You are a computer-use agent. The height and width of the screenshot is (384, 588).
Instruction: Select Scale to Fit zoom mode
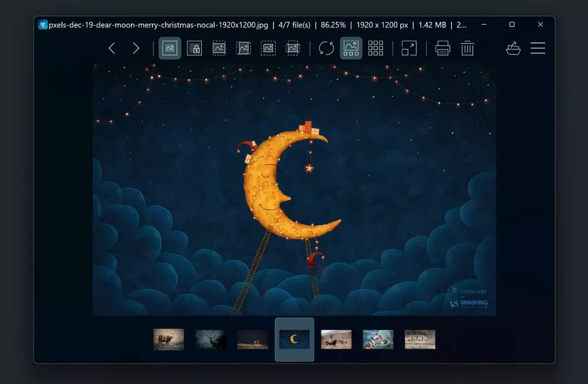(x=268, y=48)
